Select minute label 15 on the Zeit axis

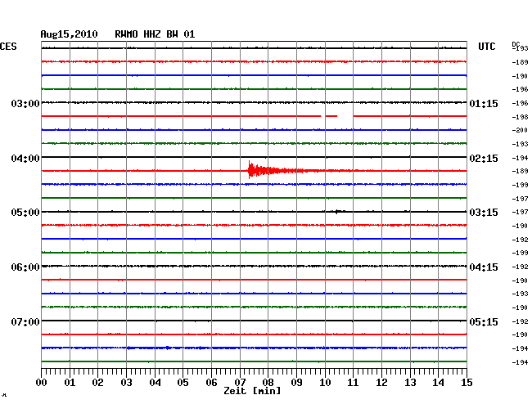tap(467, 383)
